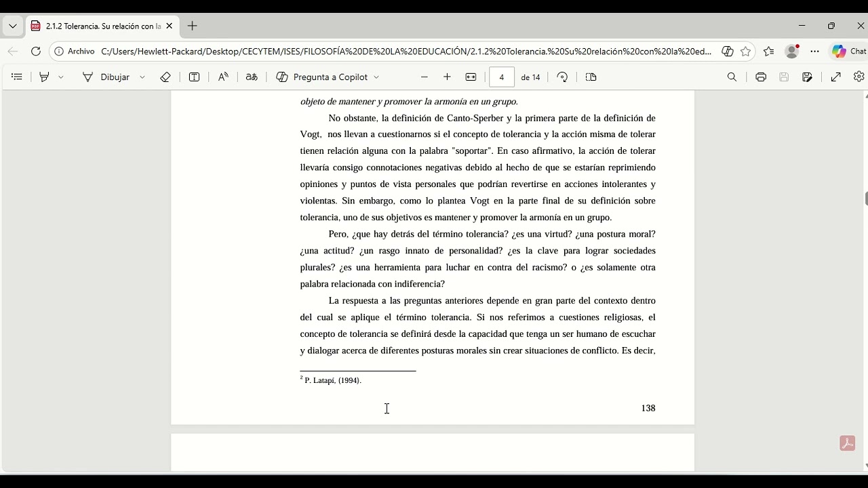Switch page view layout
Viewport: 868px width, 488px height.
tap(591, 77)
